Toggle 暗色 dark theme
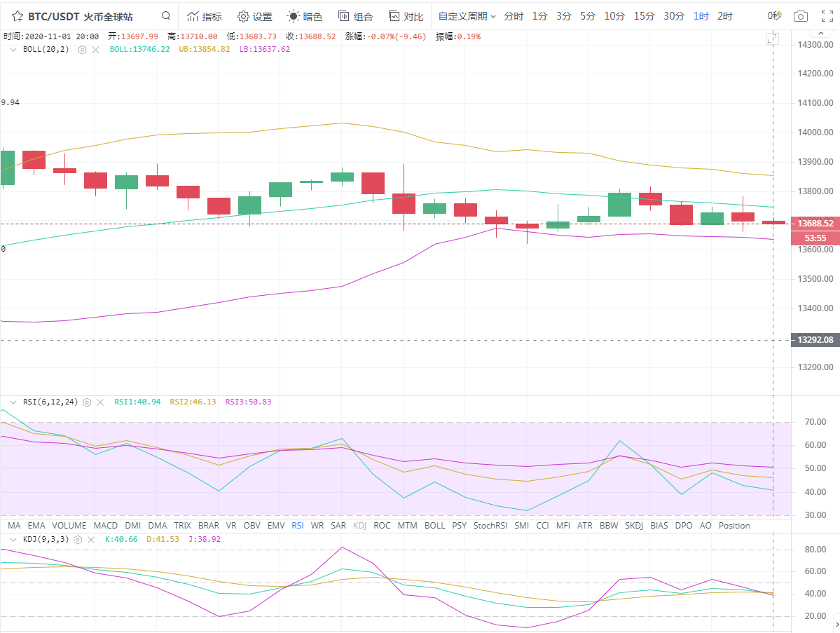This screenshot has width=840, height=633. pos(305,16)
